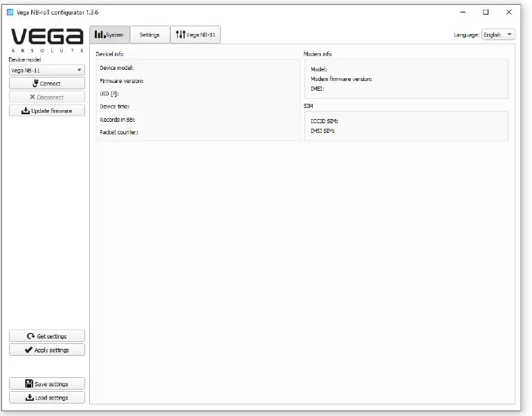532x416 pixels.
Task: Click the application icon in title bar
Action: click(10, 12)
